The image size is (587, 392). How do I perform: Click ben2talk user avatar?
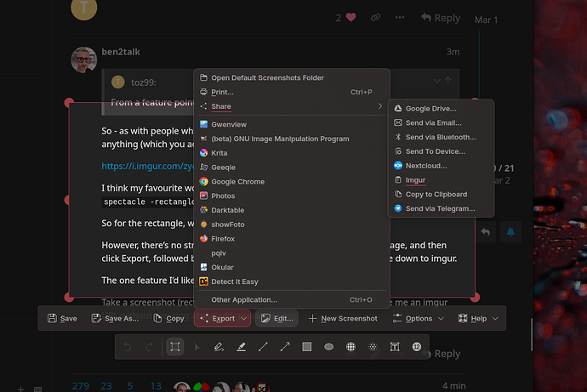(x=84, y=60)
